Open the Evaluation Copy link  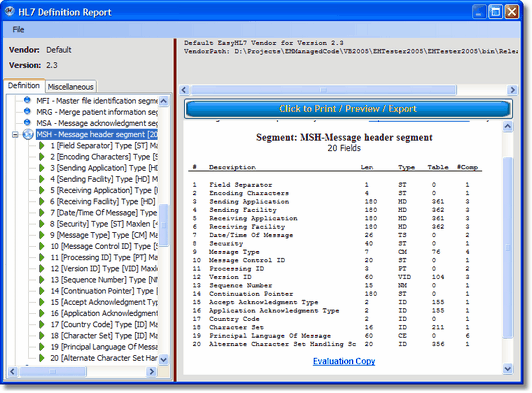coord(344,361)
